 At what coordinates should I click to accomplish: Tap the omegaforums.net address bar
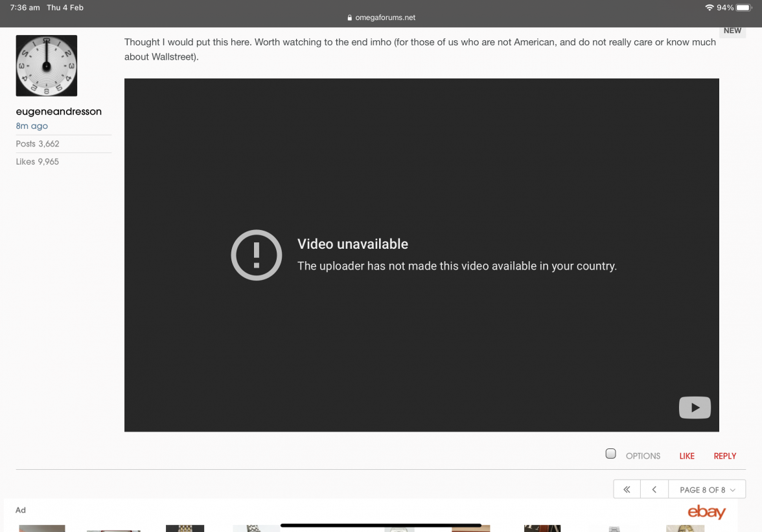tap(385, 18)
